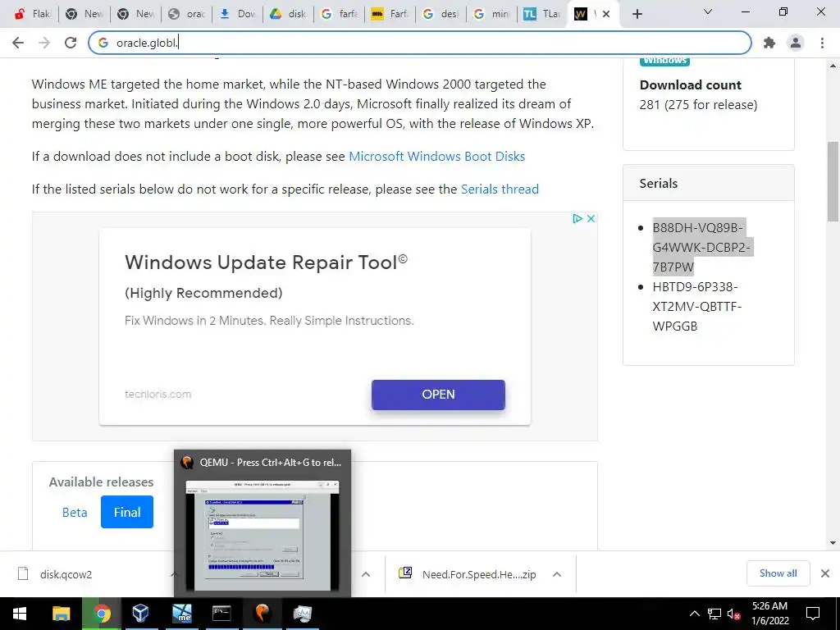This screenshot has width=840, height=630.
Task: Click the disk.qcow2 file icon
Action: coord(23,573)
